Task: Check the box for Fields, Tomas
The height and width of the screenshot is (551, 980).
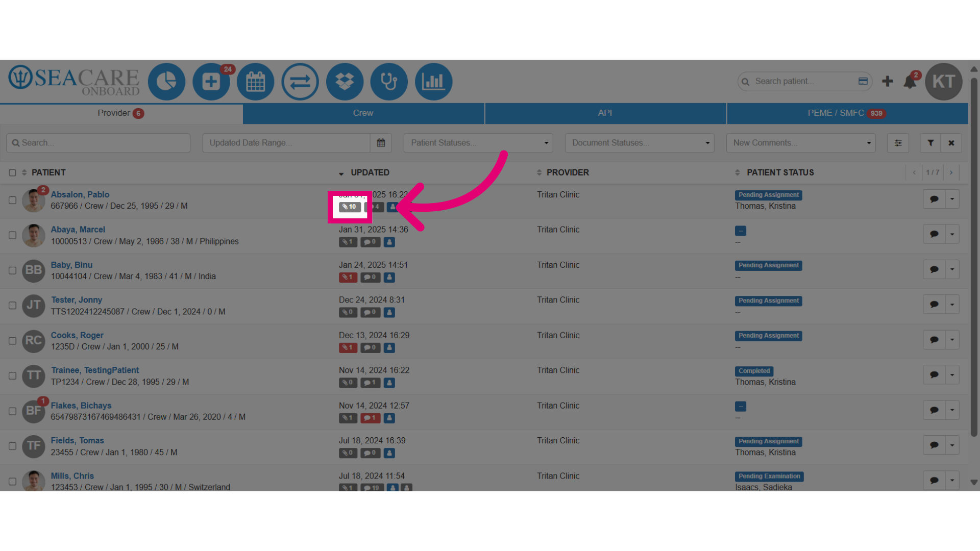Action: 12,446
